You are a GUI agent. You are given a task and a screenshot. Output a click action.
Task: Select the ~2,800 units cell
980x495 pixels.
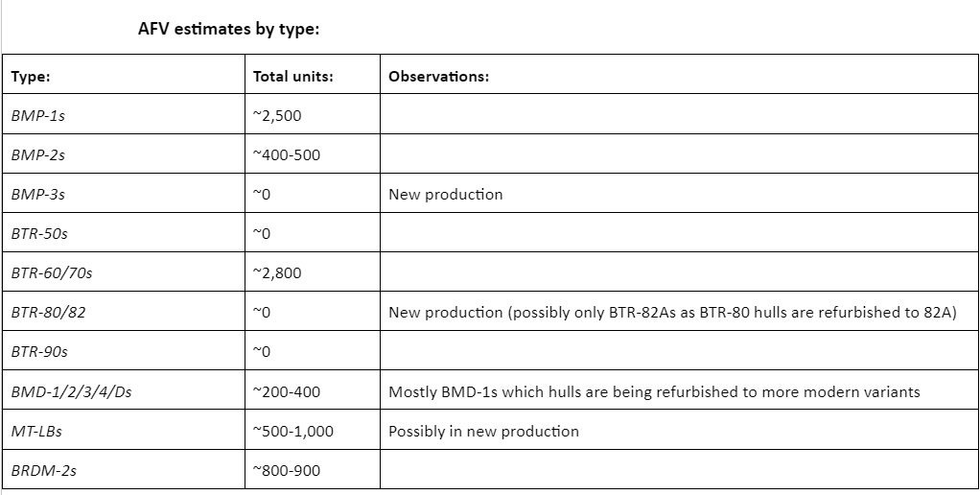pyautogui.click(x=276, y=273)
